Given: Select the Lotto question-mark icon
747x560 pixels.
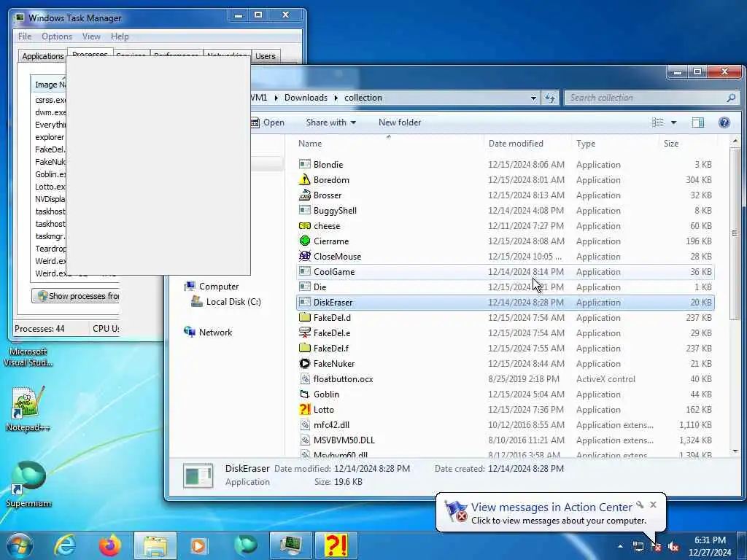Looking at the screenshot, I should (304, 410).
